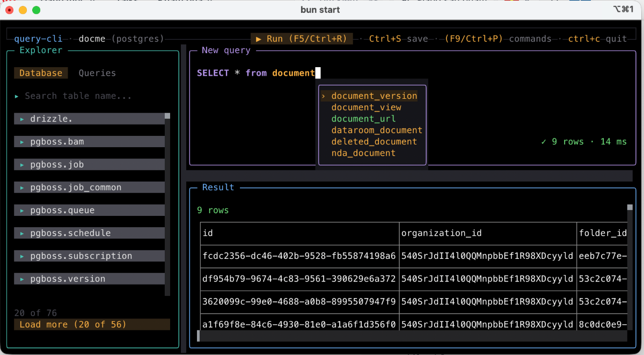Click the Result panel title
The height and width of the screenshot is (355, 644).
coord(218,187)
